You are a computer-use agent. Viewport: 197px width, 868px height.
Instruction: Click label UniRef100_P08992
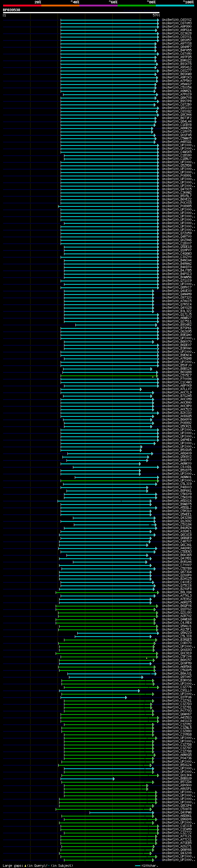177,423
